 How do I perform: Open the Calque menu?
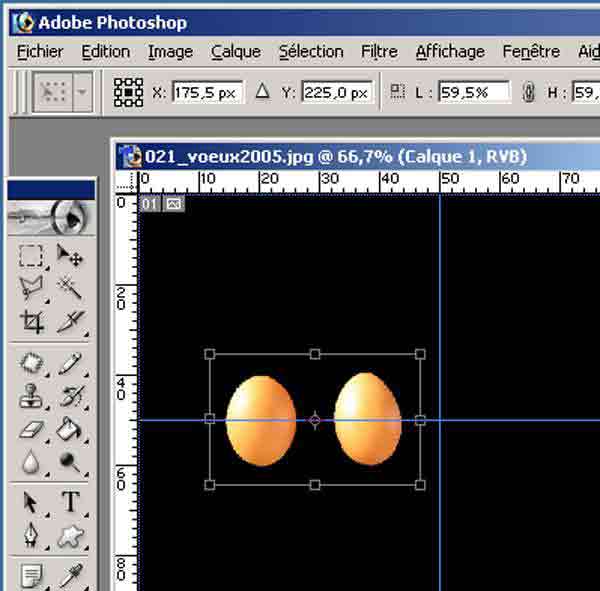click(236, 52)
